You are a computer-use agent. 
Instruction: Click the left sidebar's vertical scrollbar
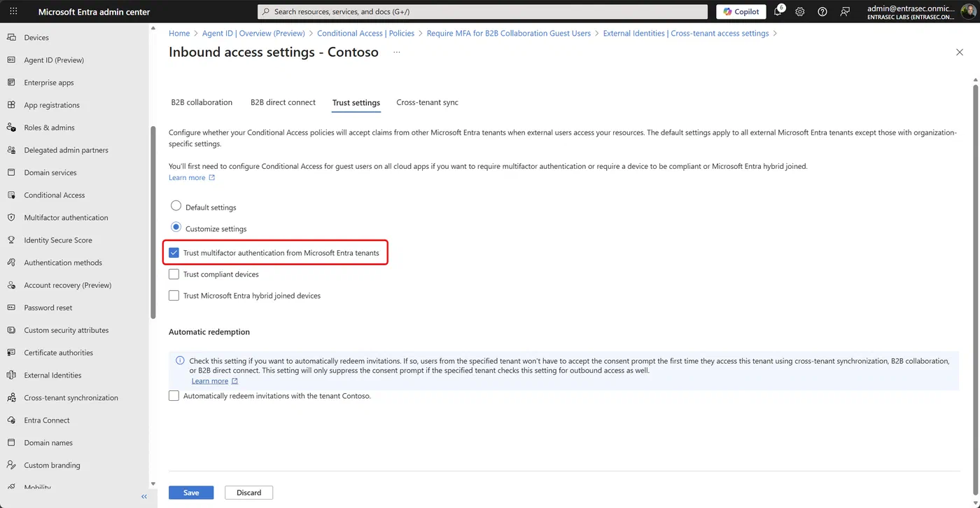pyautogui.click(x=153, y=223)
